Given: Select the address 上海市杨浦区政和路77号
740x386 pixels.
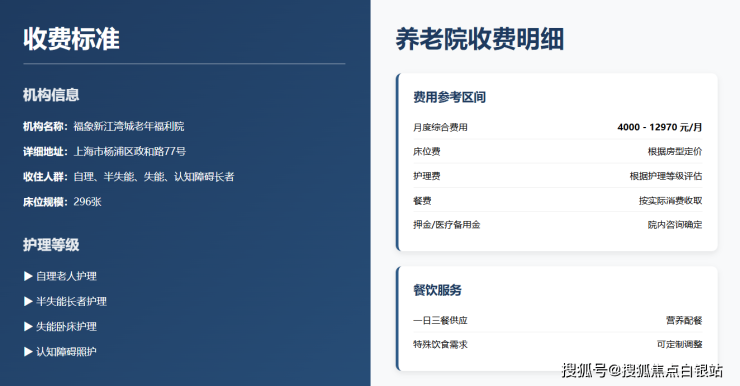Looking at the screenshot, I should [130, 151].
